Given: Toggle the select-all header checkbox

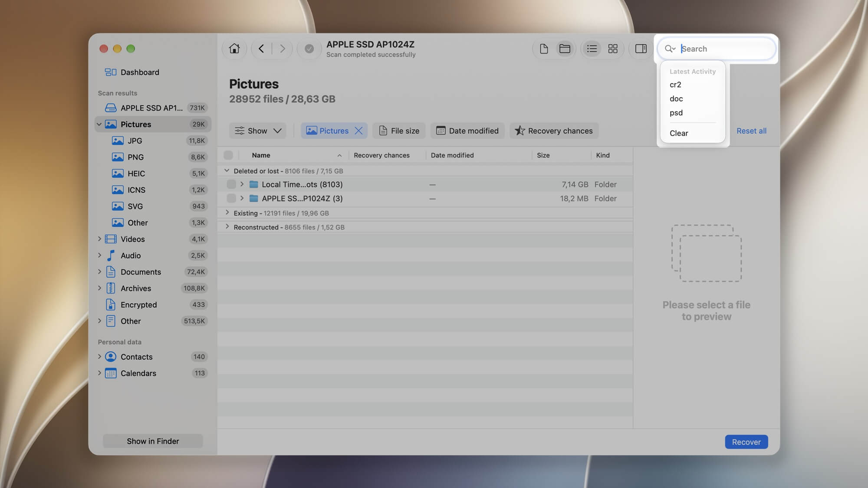Looking at the screenshot, I should pos(228,155).
